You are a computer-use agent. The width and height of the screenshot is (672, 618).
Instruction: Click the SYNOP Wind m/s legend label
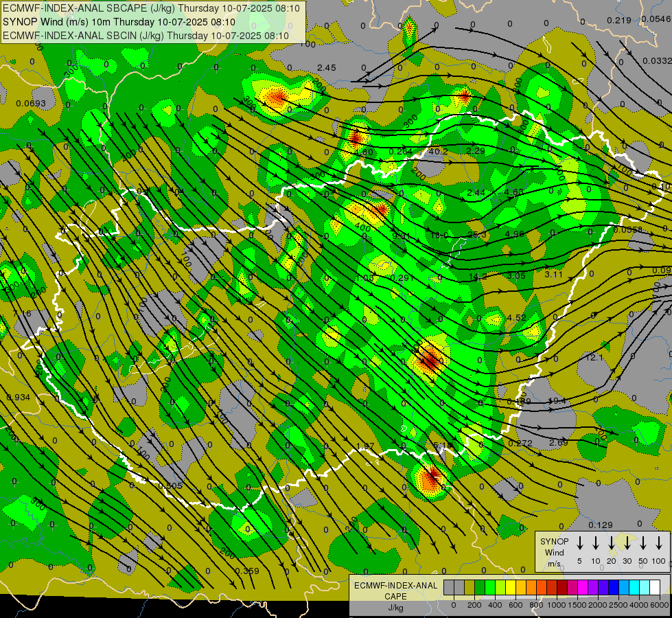(x=554, y=552)
